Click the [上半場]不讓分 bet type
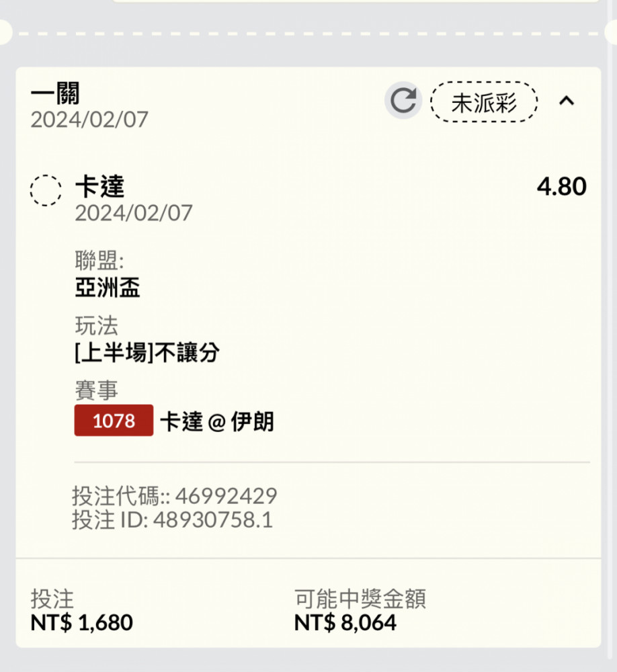Image resolution: width=617 pixels, height=672 pixels. (147, 352)
